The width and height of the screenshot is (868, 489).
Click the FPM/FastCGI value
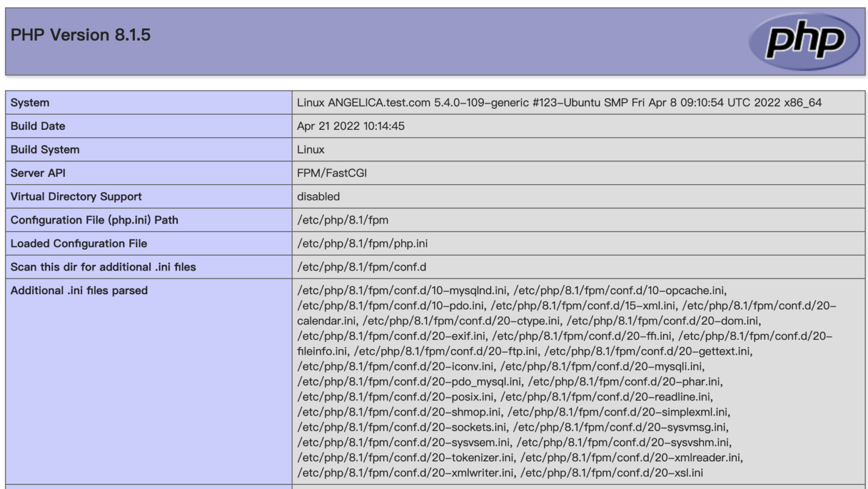pyautogui.click(x=332, y=173)
